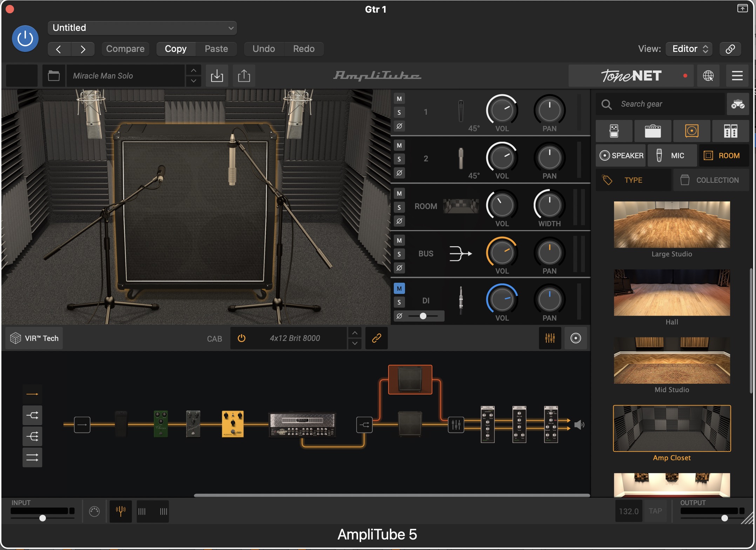
Task: Click the DI phase delay slider
Action: coord(423,316)
